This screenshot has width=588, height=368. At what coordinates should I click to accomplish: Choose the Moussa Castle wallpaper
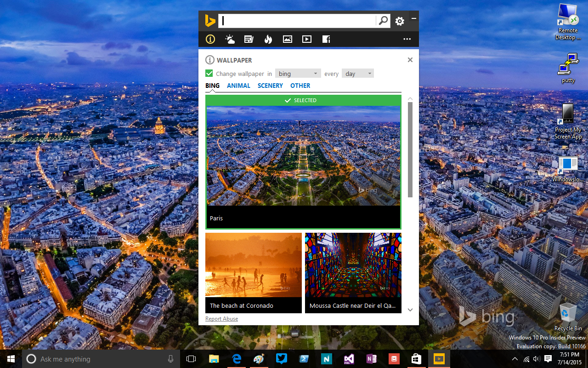tap(353, 273)
